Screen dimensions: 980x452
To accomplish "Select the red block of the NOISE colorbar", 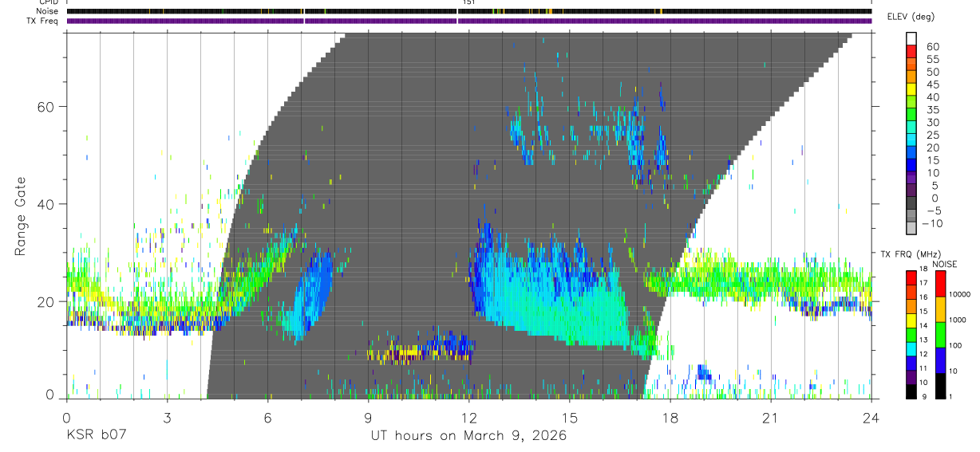I will 942,284.
